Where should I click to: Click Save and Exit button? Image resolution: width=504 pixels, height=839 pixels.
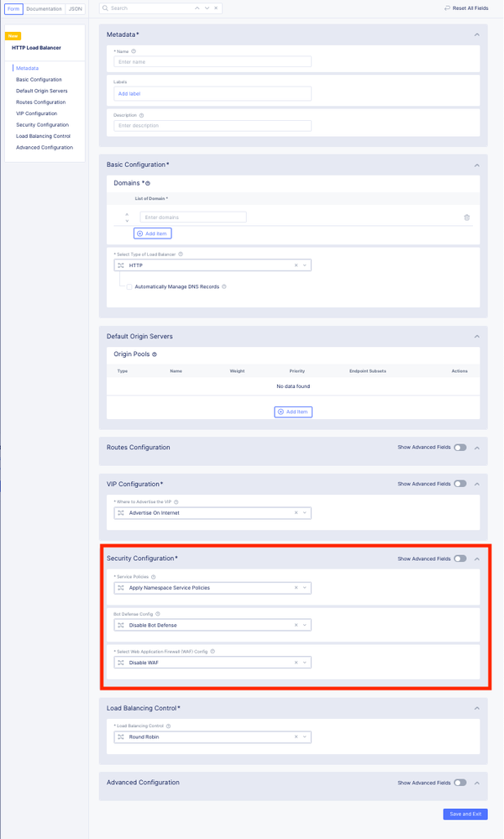point(465,814)
